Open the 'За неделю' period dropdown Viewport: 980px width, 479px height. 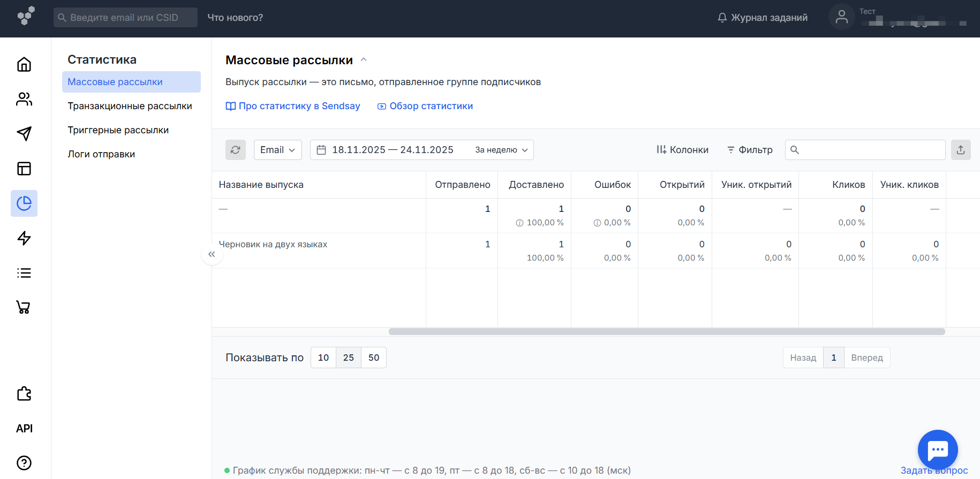point(501,150)
